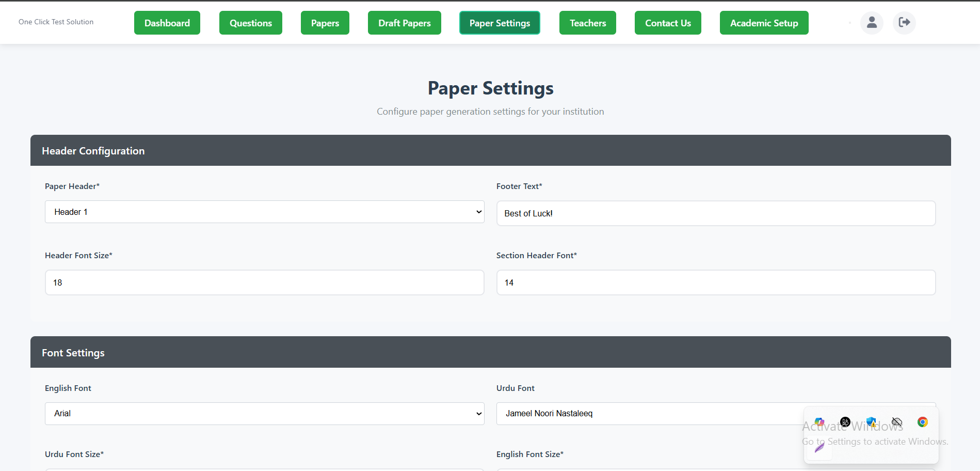Click the purple feather tray icon
Viewport: 980px width, 471px height.
point(820,447)
